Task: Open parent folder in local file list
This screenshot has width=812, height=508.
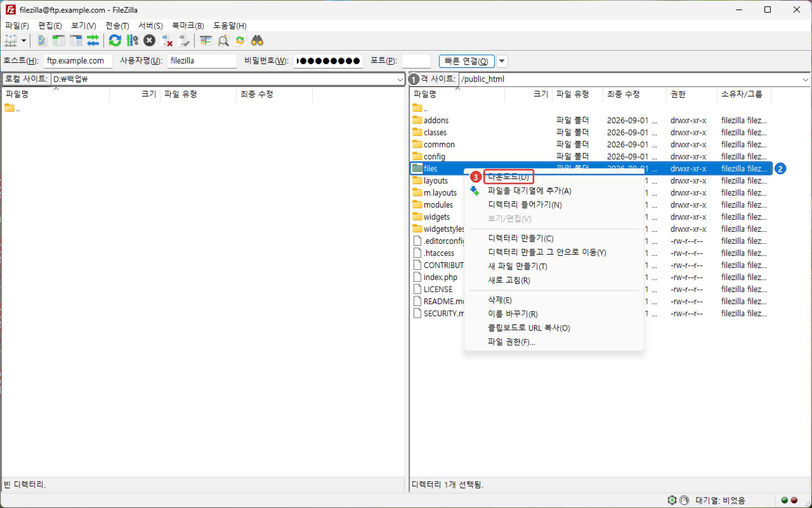Action: 12,109
